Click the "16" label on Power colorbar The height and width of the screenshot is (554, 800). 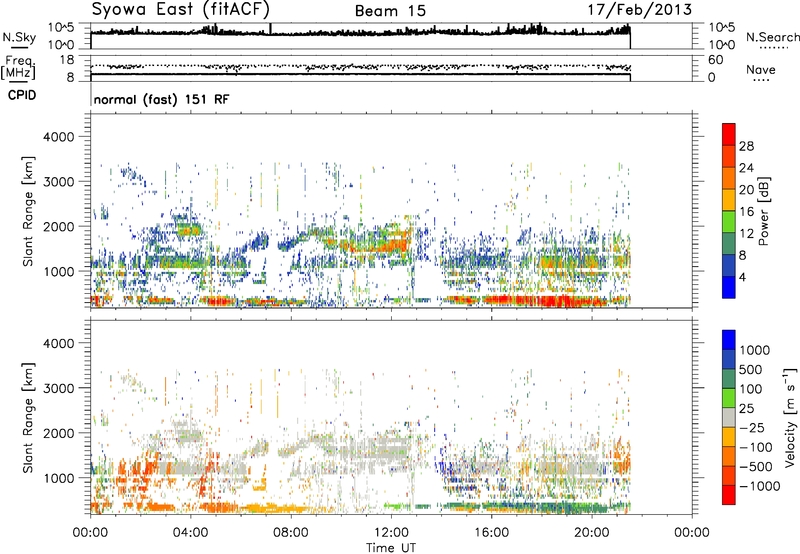click(746, 211)
